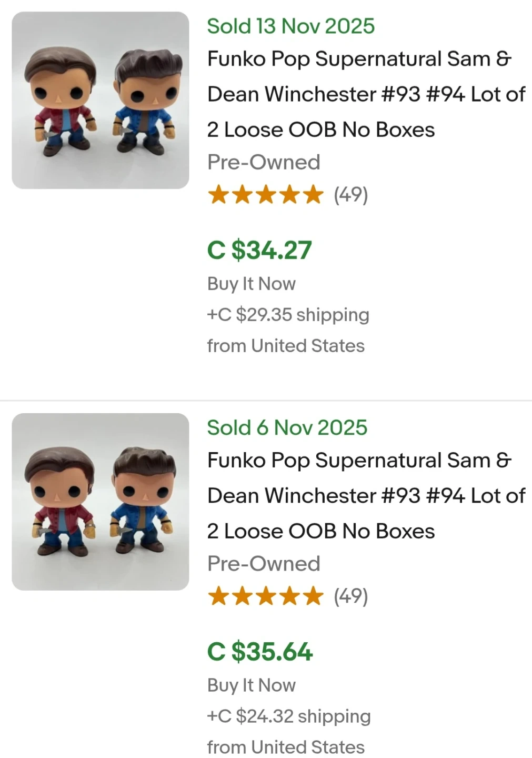Open the first Funko Pop Supernatural listing title
The width and height of the screenshot is (532, 758).
[366, 94]
